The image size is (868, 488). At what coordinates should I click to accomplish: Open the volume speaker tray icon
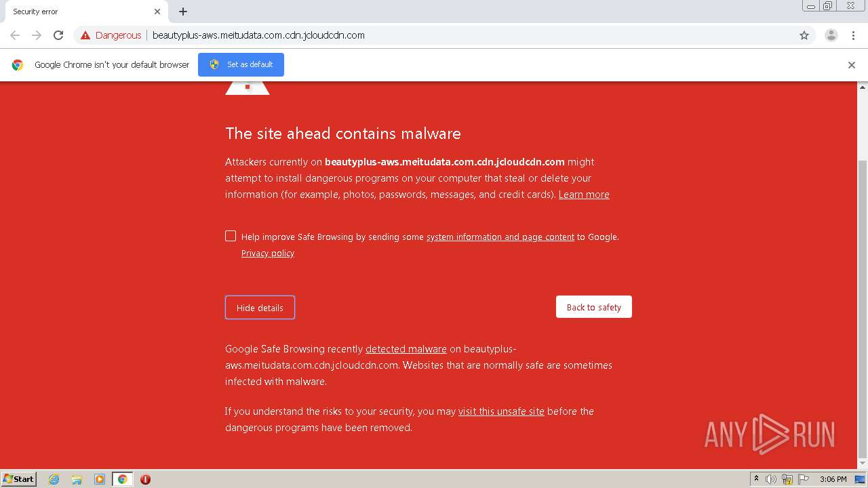tap(771, 479)
